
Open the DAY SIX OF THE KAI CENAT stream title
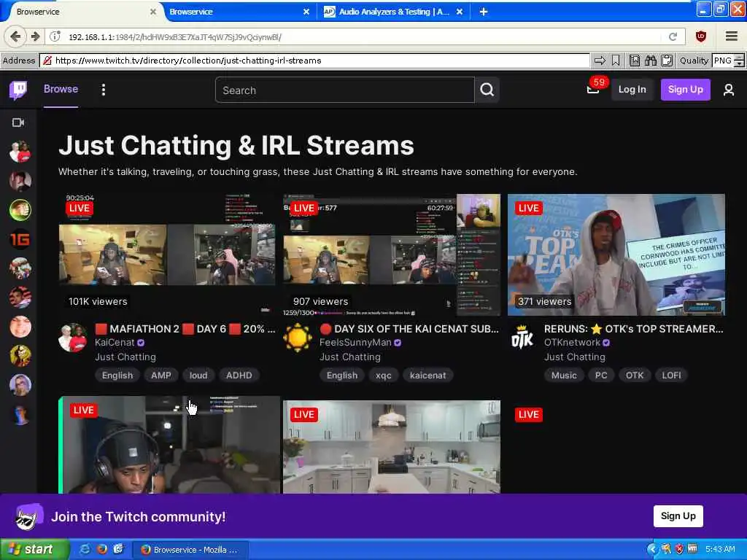coord(409,329)
